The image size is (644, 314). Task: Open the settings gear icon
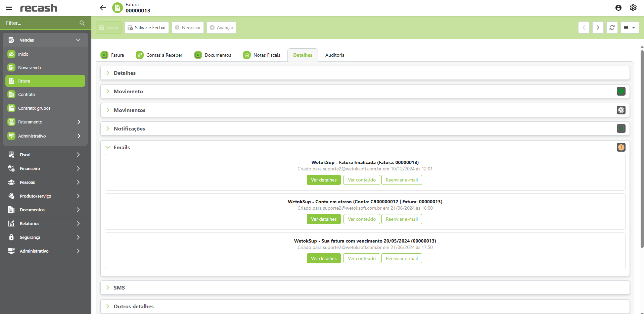coord(633,8)
